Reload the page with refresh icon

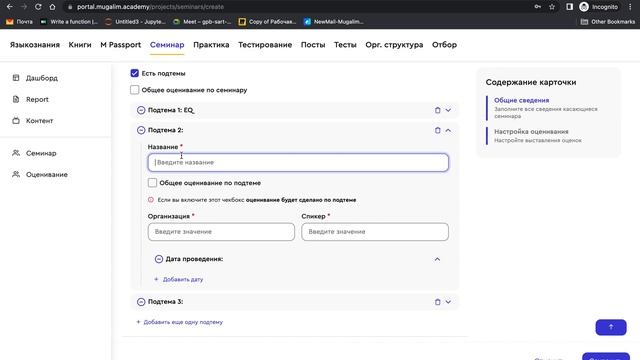[x=38, y=7]
